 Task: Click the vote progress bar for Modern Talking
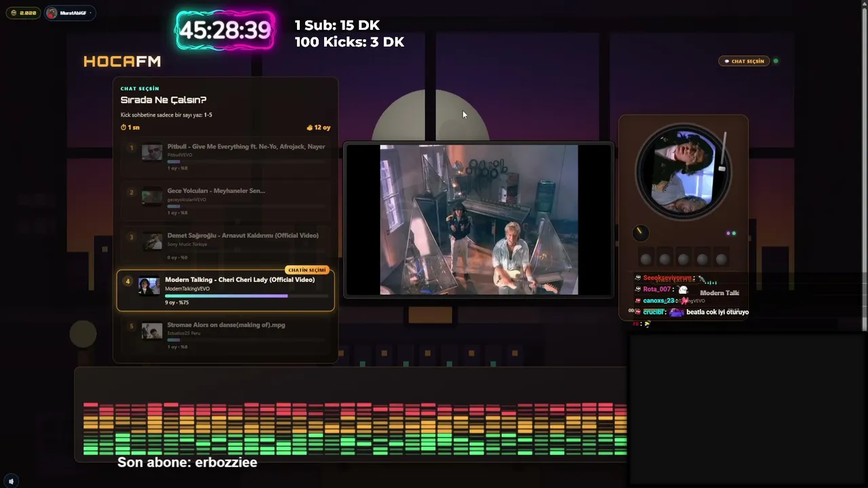(x=247, y=296)
